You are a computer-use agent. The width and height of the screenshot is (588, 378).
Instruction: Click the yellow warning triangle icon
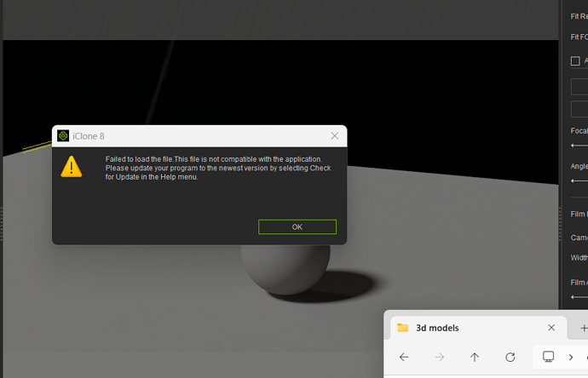point(72,166)
